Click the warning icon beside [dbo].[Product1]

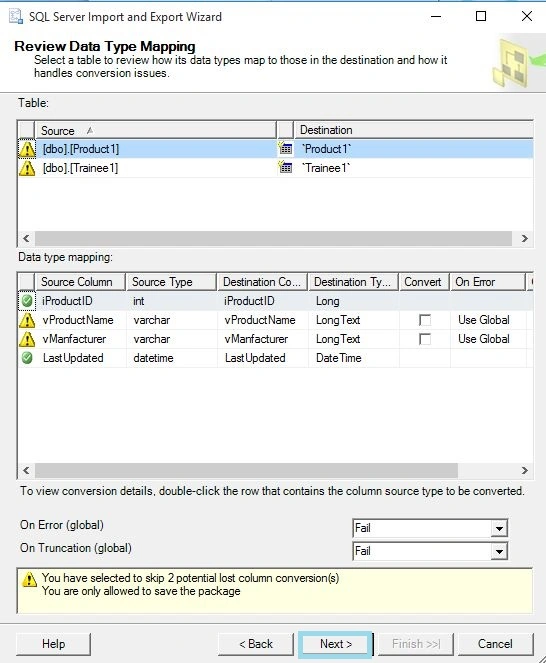(27, 149)
